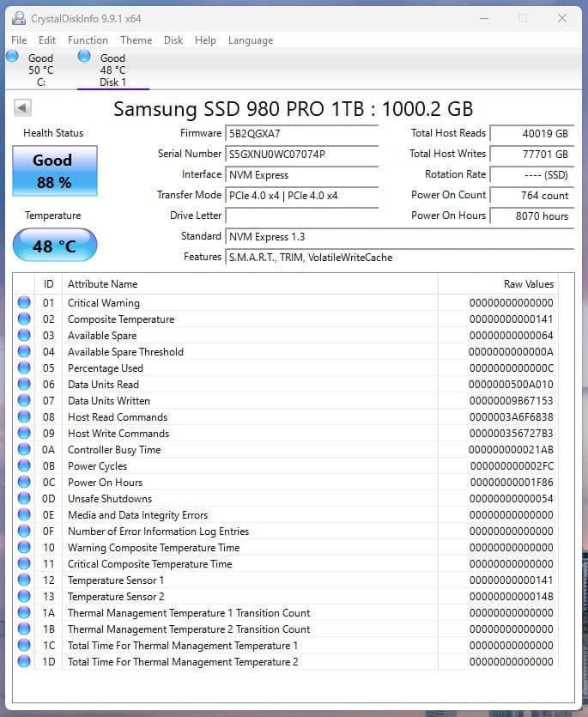Image resolution: width=588 pixels, height=717 pixels.
Task: Click raw value 0000000001F86
Action: pos(512,482)
